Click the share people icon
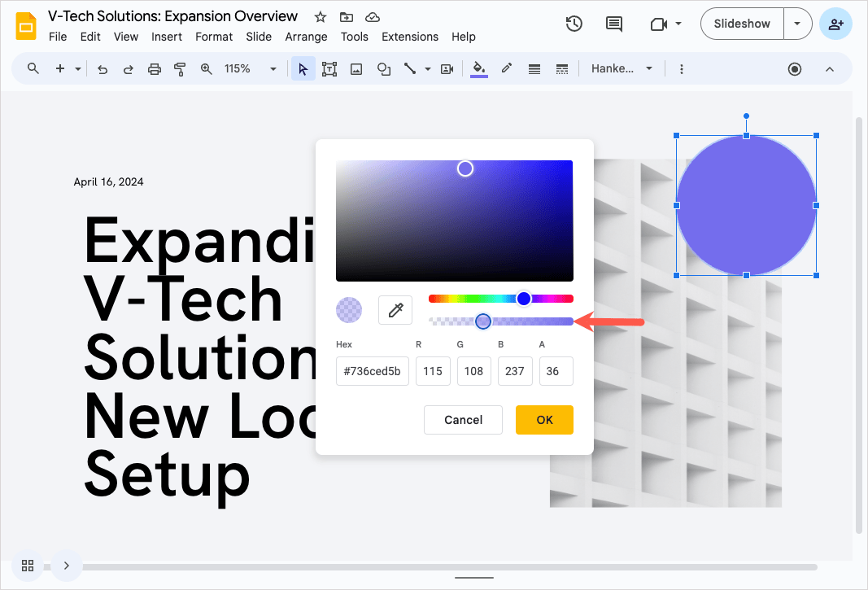The image size is (868, 590). coord(835,24)
